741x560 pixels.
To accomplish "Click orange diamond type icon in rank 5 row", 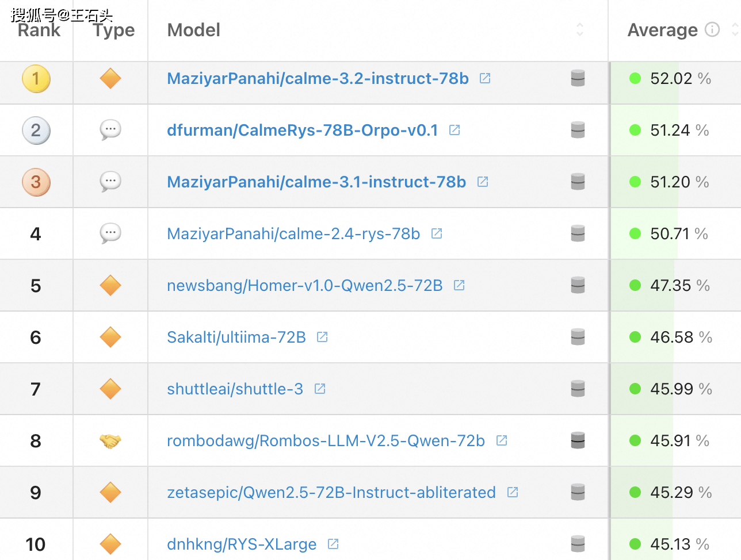I will [110, 285].
